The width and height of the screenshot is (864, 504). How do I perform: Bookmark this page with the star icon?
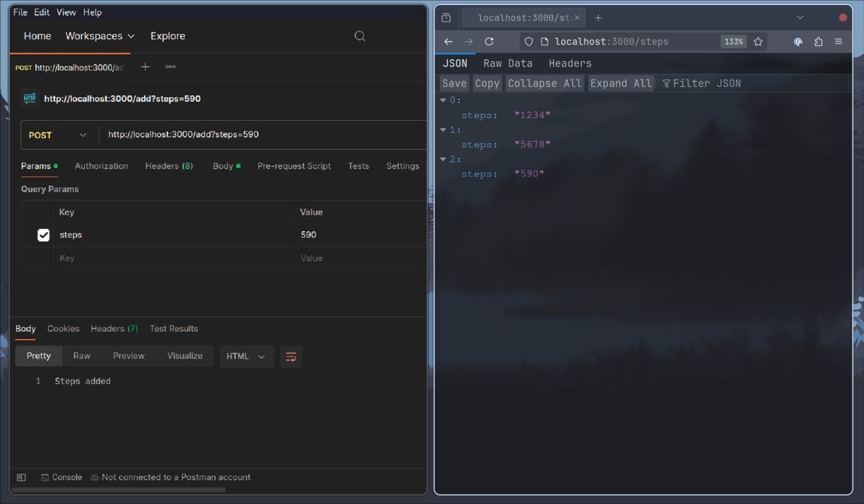pyautogui.click(x=758, y=42)
